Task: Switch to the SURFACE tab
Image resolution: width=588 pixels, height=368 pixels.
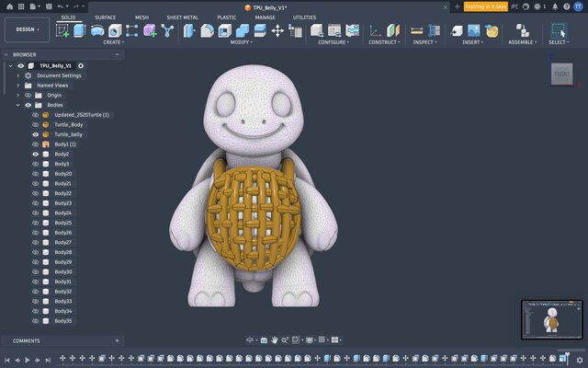Action: click(x=106, y=17)
